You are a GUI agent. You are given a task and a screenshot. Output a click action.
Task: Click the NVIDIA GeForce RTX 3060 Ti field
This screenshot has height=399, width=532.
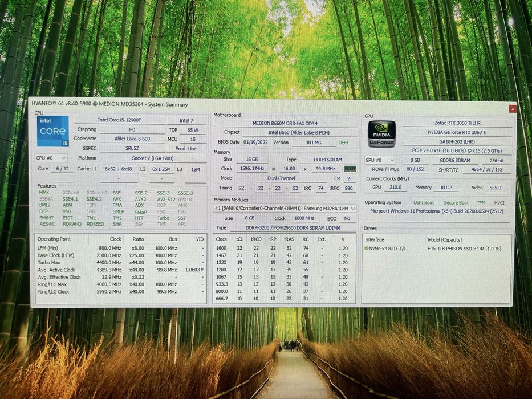coord(457,132)
